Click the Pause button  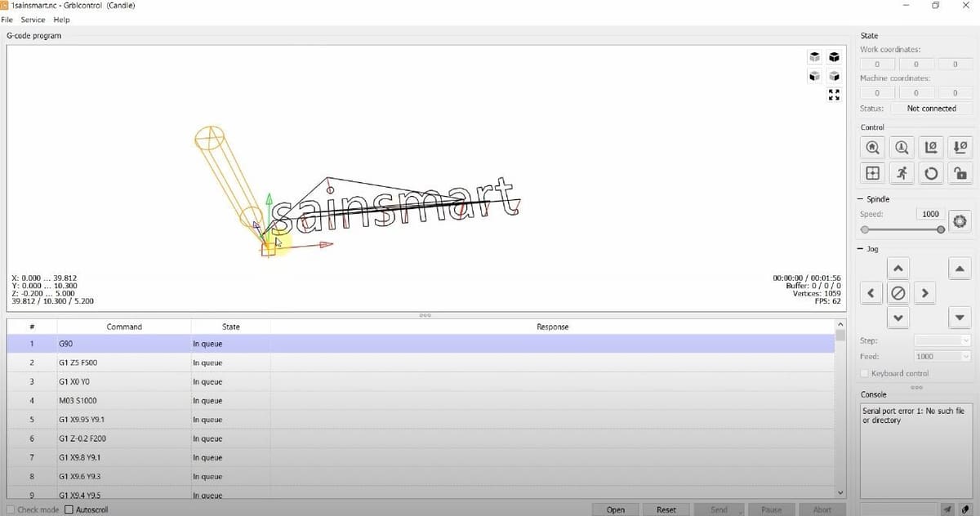(771, 509)
